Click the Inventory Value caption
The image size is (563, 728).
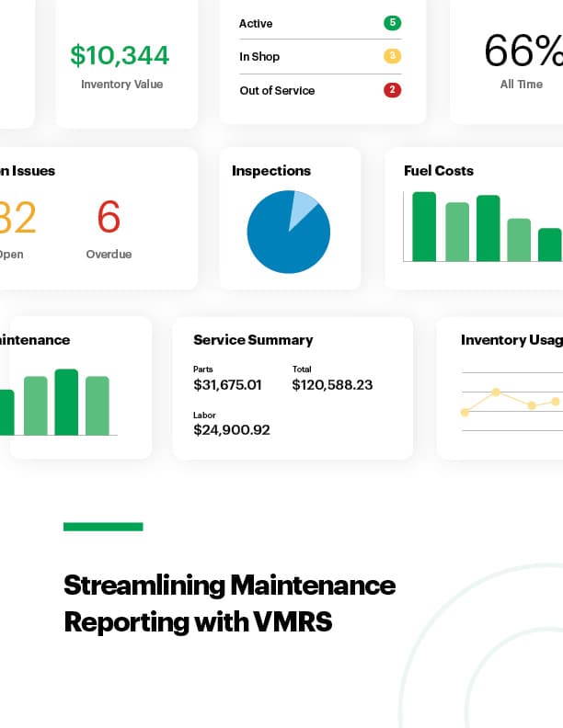pyautogui.click(x=121, y=85)
